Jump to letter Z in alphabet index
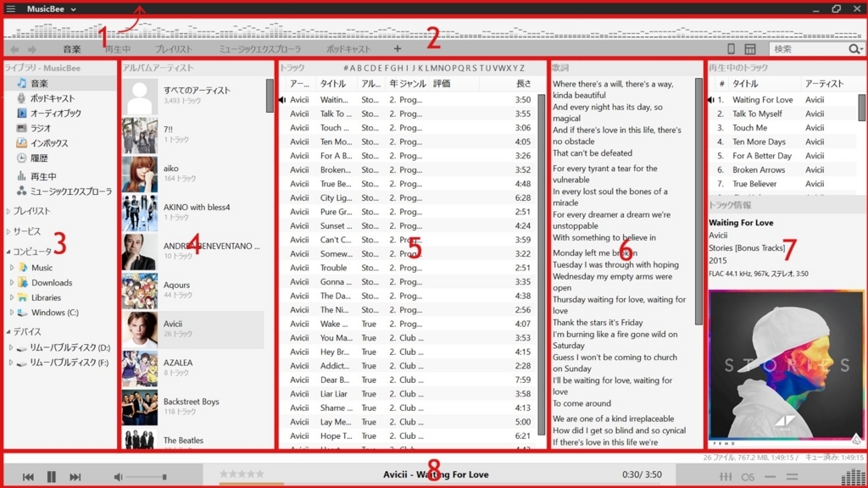This screenshot has height=488, width=868. point(521,68)
